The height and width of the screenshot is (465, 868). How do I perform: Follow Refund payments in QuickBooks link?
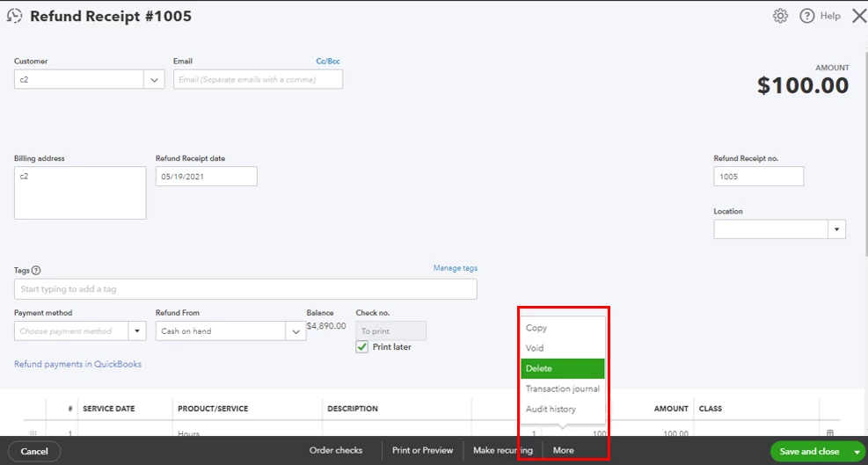pyautogui.click(x=77, y=364)
